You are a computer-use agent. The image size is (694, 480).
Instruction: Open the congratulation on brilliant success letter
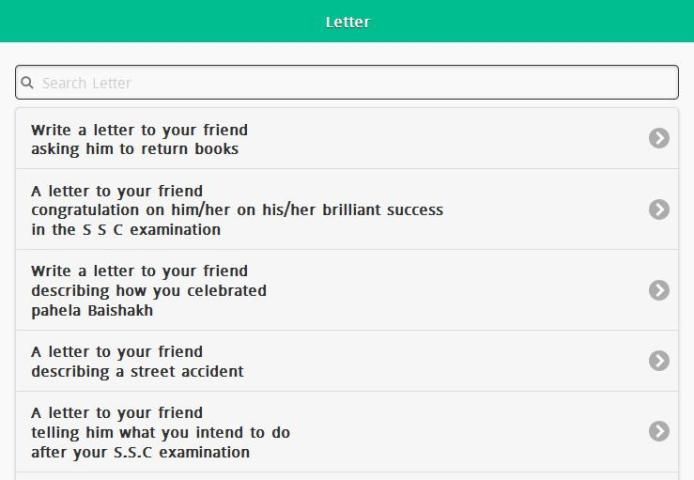click(x=300, y=209)
